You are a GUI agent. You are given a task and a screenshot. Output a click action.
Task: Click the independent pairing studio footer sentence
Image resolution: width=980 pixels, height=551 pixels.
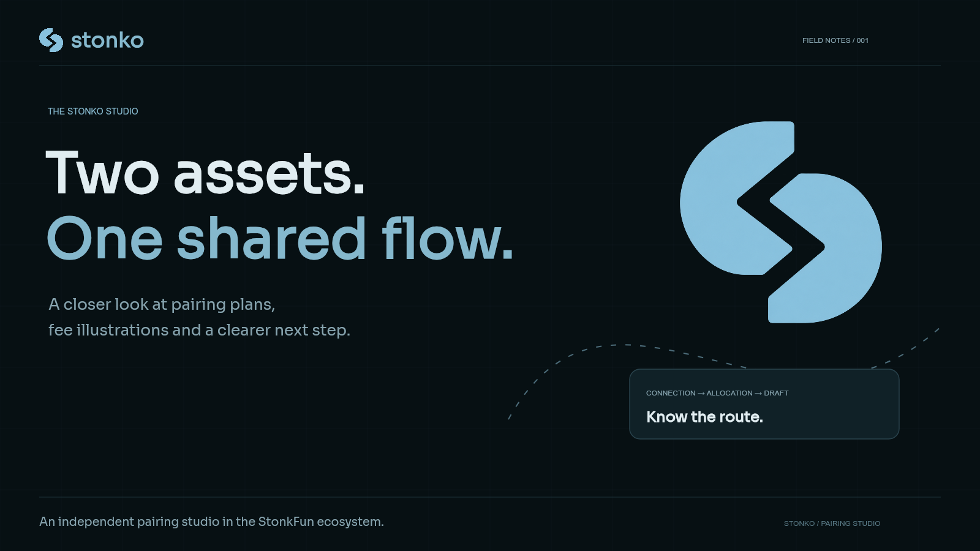point(211,522)
